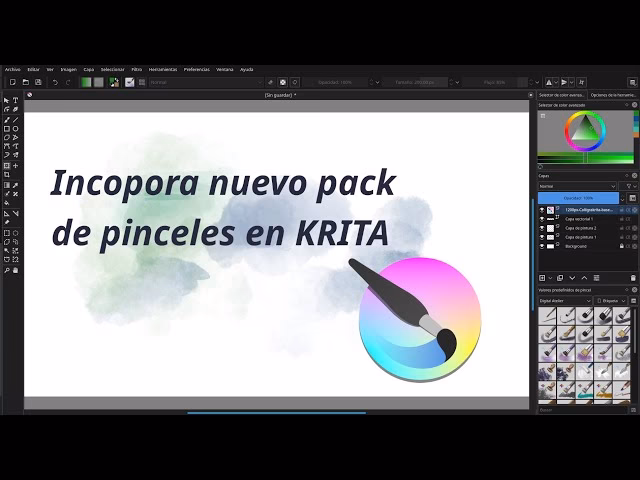
Task: Add a new layer with plus button
Action: tap(542, 278)
